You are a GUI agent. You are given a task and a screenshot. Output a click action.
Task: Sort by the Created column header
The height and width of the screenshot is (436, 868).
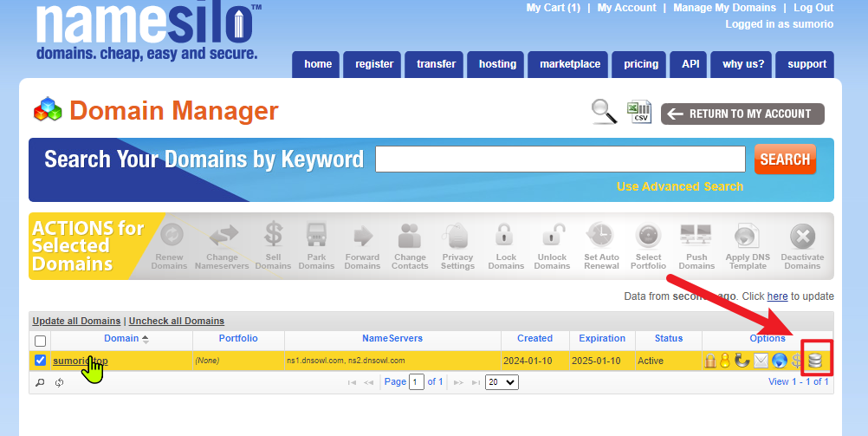(534, 338)
